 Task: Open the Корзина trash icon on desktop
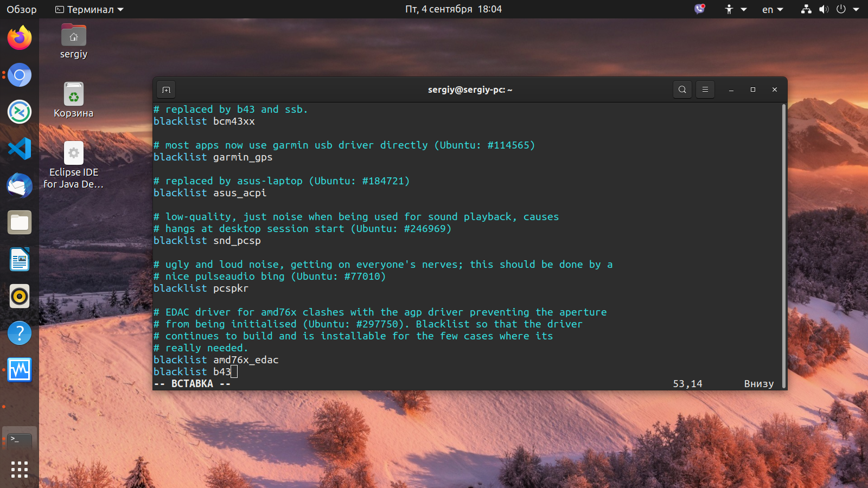coord(74,100)
